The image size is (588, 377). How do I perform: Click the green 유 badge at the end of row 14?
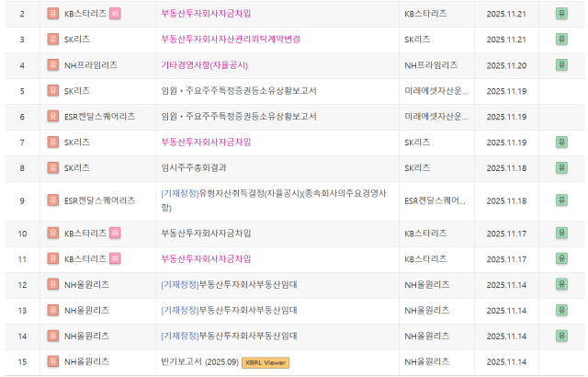click(x=561, y=336)
